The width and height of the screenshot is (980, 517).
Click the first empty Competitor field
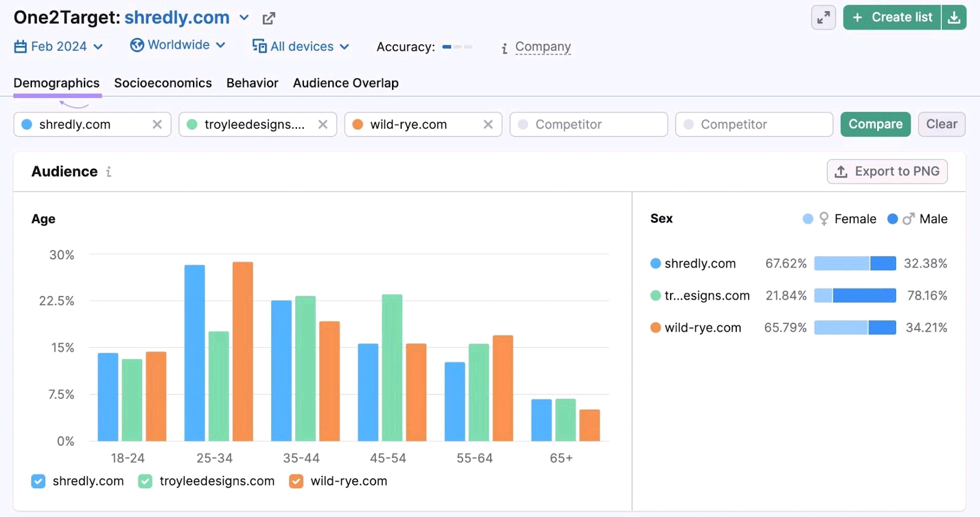(x=589, y=124)
